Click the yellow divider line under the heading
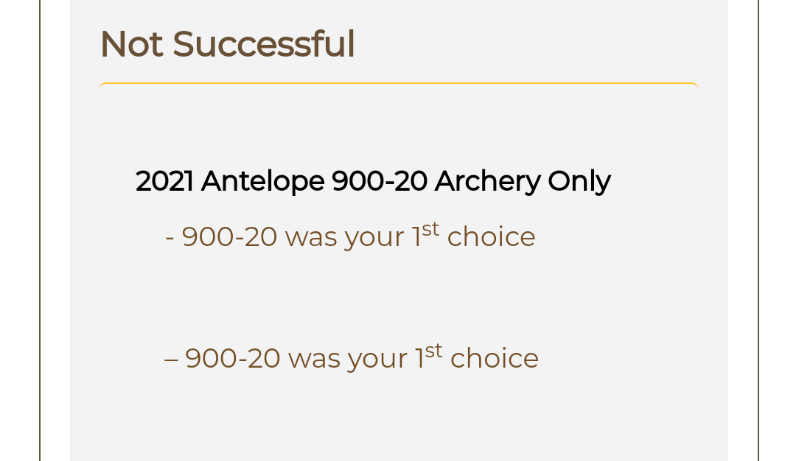Viewport: 796px width, 461px height. click(399, 84)
